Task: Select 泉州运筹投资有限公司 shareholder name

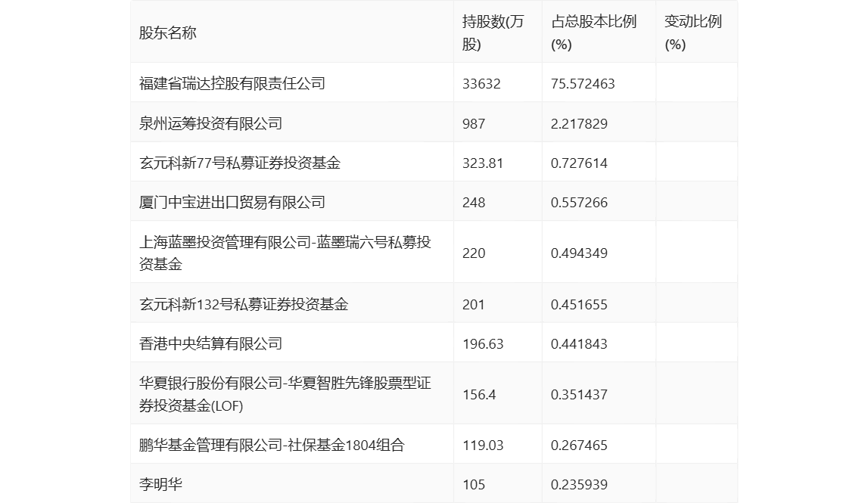Action: [x=210, y=123]
